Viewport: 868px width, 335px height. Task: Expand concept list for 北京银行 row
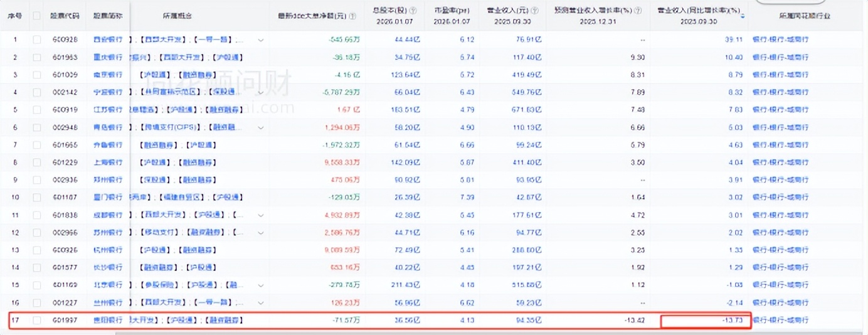click(260, 285)
